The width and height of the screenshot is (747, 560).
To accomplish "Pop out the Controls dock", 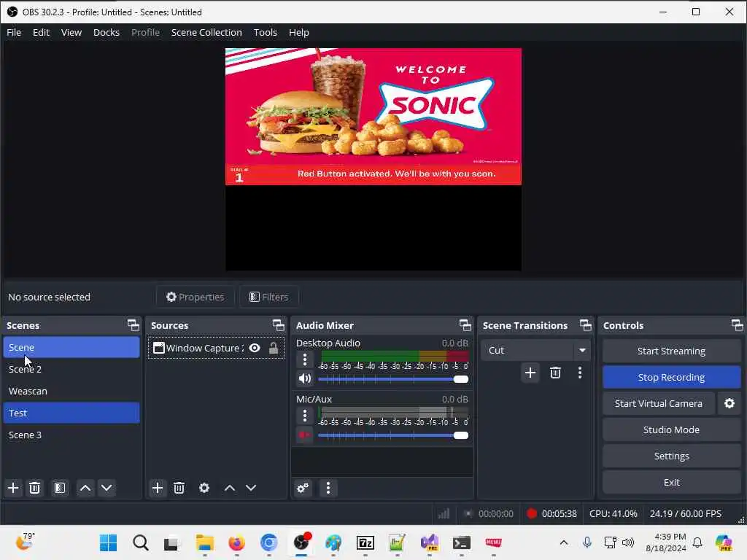I will (738, 325).
